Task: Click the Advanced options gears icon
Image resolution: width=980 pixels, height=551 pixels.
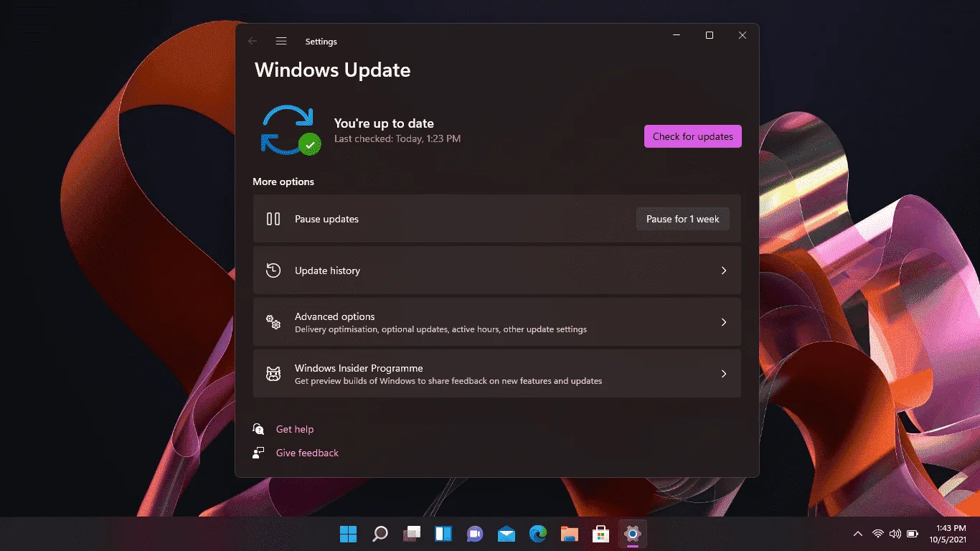Action: pos(273,322)
